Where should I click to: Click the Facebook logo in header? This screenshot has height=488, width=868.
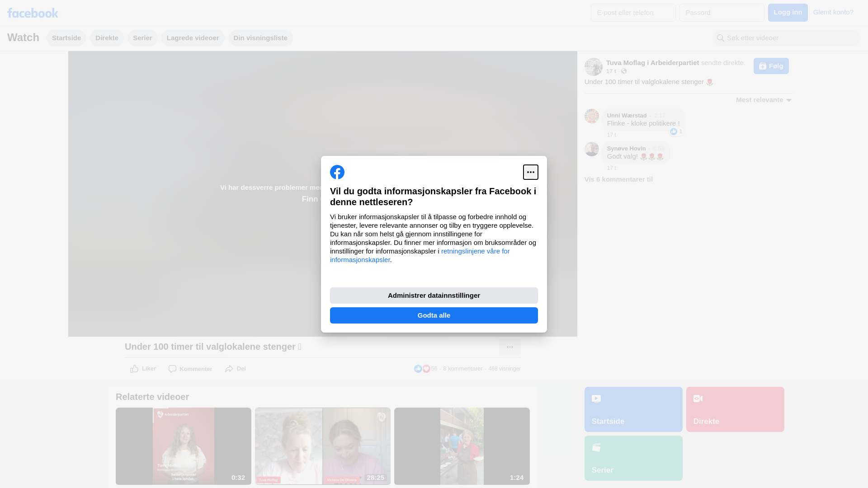coord(33,13)
